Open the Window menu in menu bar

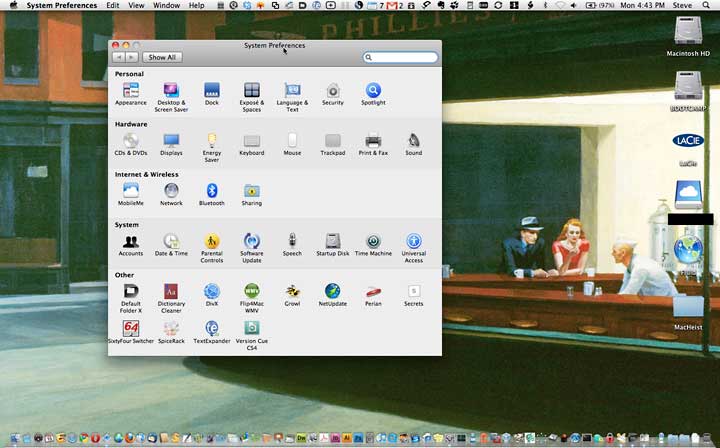click(166, 6)
